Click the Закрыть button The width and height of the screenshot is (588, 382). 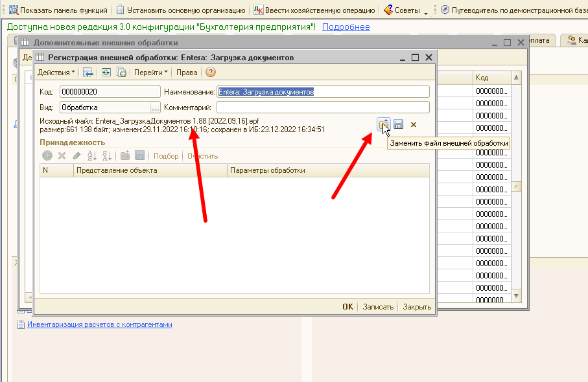[x=417, y=307]
